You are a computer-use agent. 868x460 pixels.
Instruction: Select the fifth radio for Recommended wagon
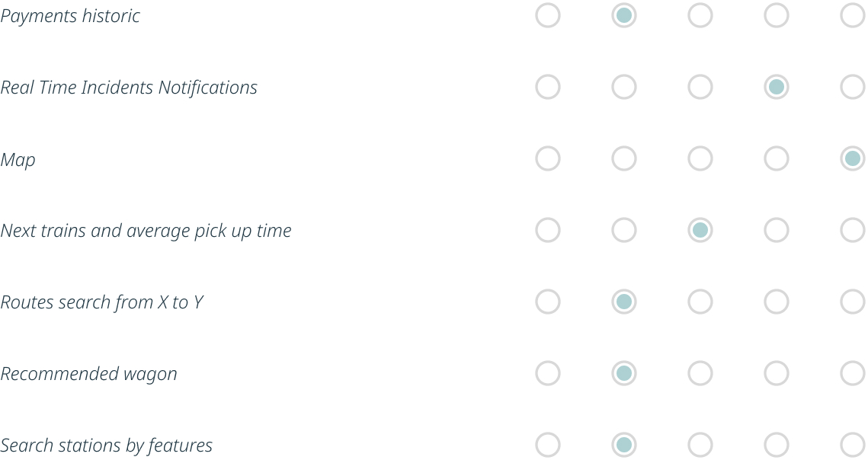click(853, 373)
